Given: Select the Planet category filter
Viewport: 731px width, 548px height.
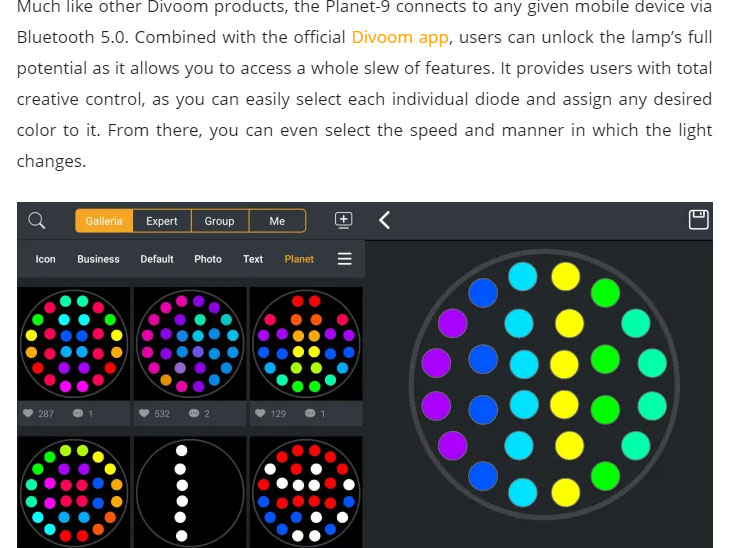Looking at the screenshot, I should coord(299,259).
